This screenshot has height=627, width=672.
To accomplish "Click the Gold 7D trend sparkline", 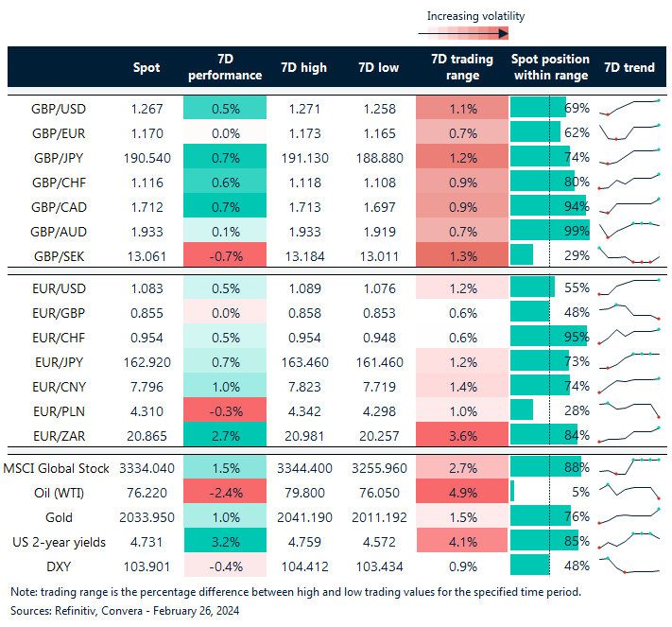I will 629,516.
